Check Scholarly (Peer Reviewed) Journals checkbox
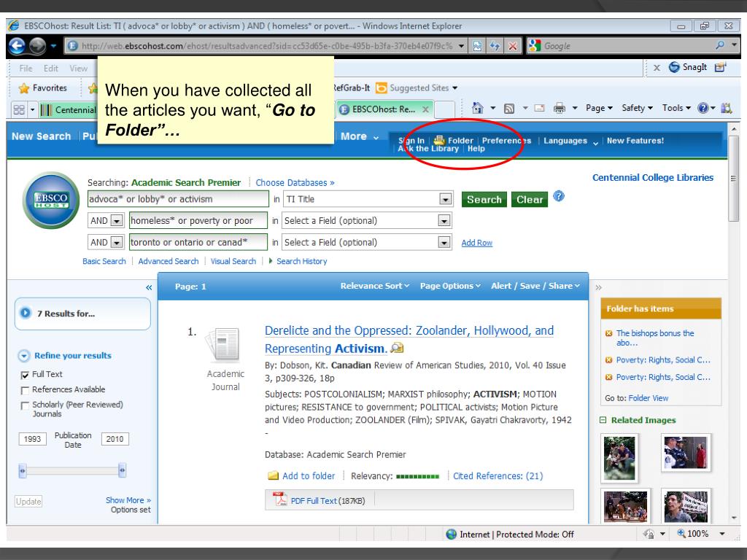The width and height of the screenshot is (747, 560). pyautogui.click(x=26, y=405)
